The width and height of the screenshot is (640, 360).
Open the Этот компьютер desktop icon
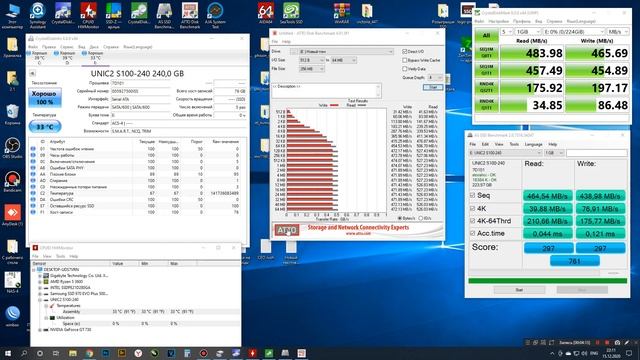[x=12, y=16]
